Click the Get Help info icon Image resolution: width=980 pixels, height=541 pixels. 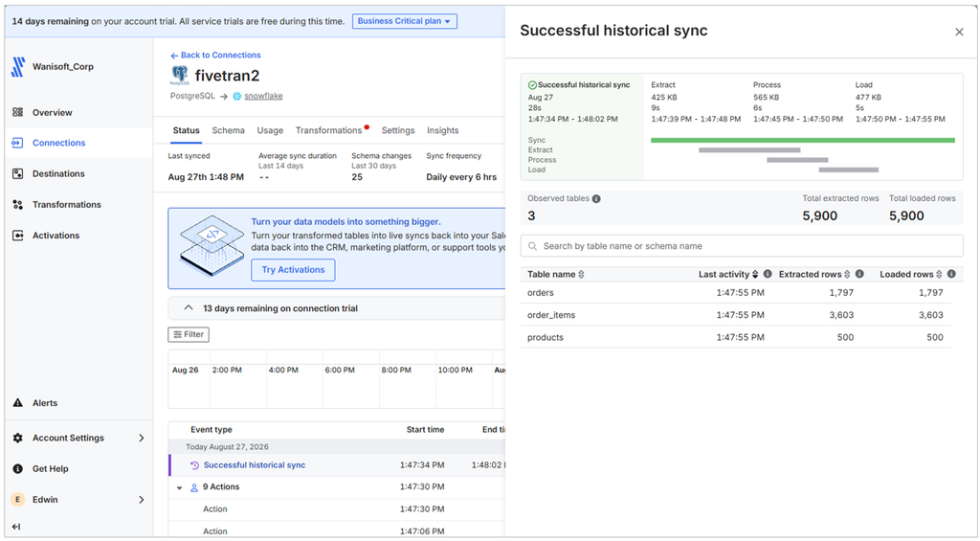[x=17, y=468]
